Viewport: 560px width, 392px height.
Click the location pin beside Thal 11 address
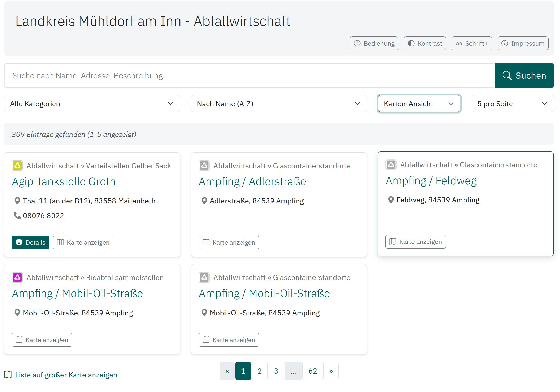[17, 201]
